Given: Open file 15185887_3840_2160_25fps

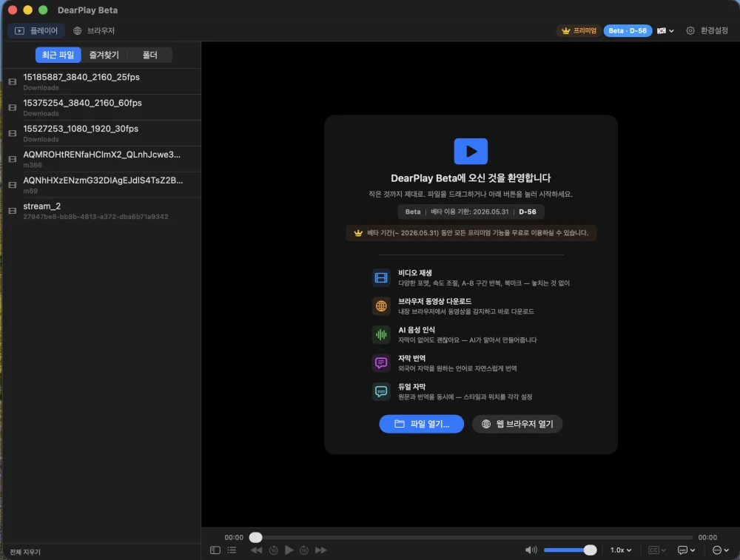Looking at the screenshot, I should click(101, 81).
